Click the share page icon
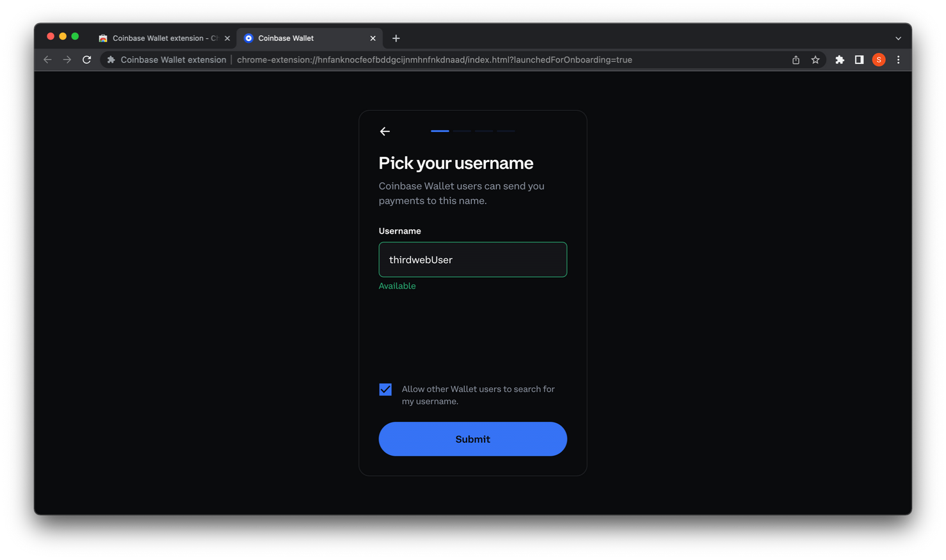Screen dimensions: 946x560 click(796, 60)
